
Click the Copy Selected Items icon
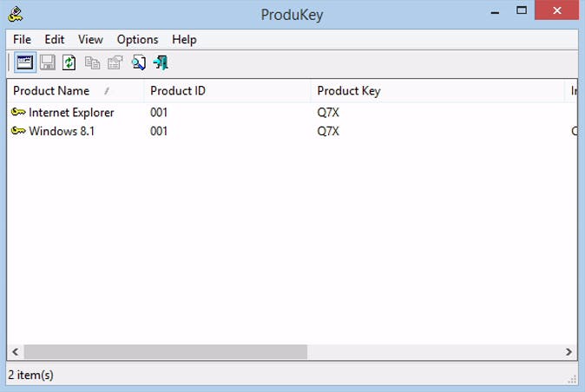coord(92,62)
